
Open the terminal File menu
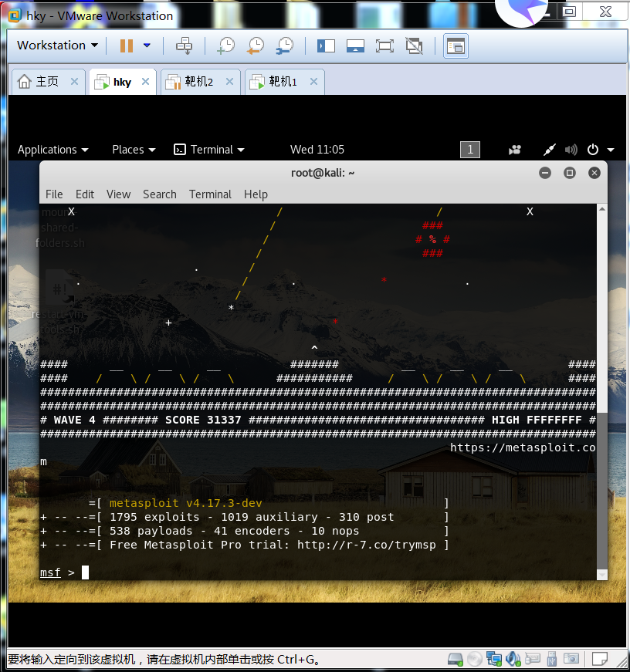coord(54,194)
